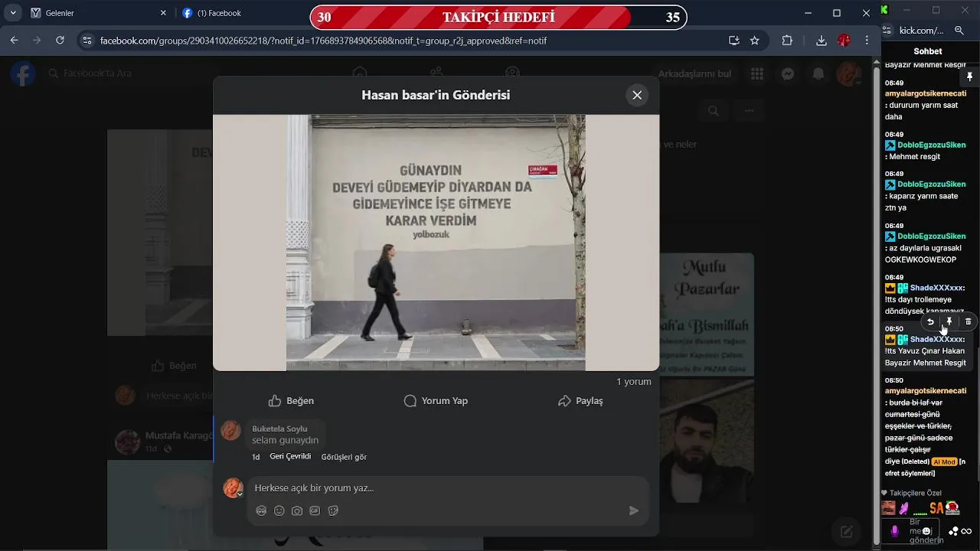980x551 pixels.
Task: Open emoji picker in Kick chat input
Action: click(926, 531)
